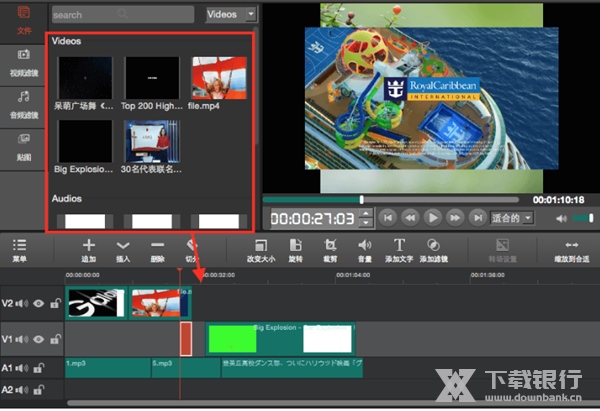Image resolution: width=600 pixels, height=411 pixels.
Task: Open the 添加滤镜 (add filter) tool
Action: tap(434, 246)
